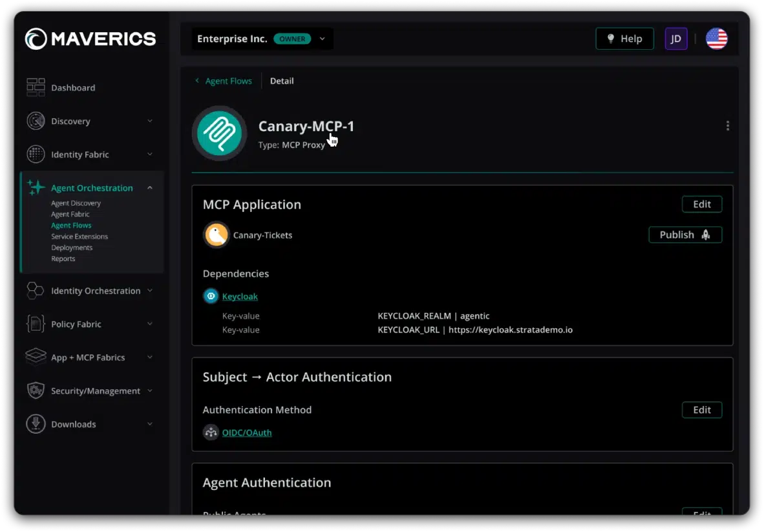Image resolution: width=764 pixels, height=532 pixels.
Task: Click the Keycloak dependency logo icon
Action: 210,295
